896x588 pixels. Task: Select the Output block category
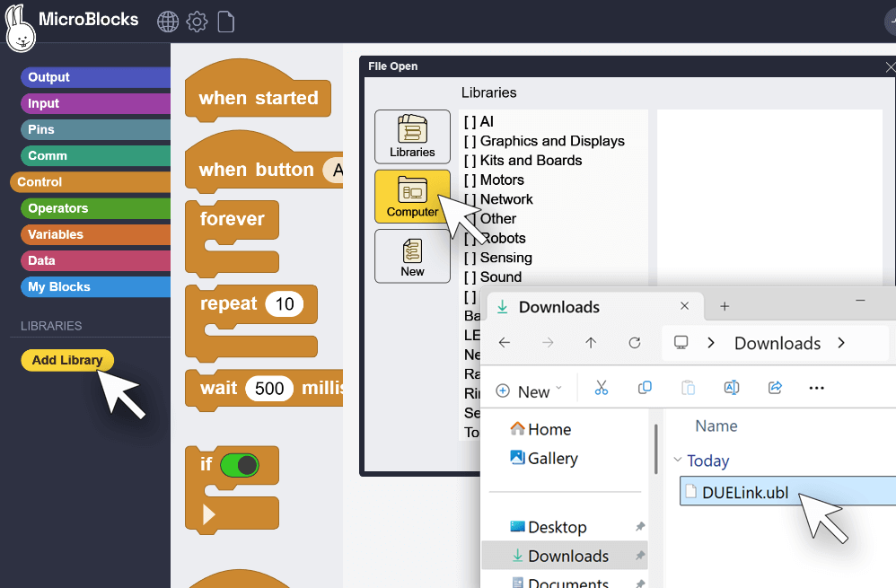pyautogui.click(x=95, y=77)
